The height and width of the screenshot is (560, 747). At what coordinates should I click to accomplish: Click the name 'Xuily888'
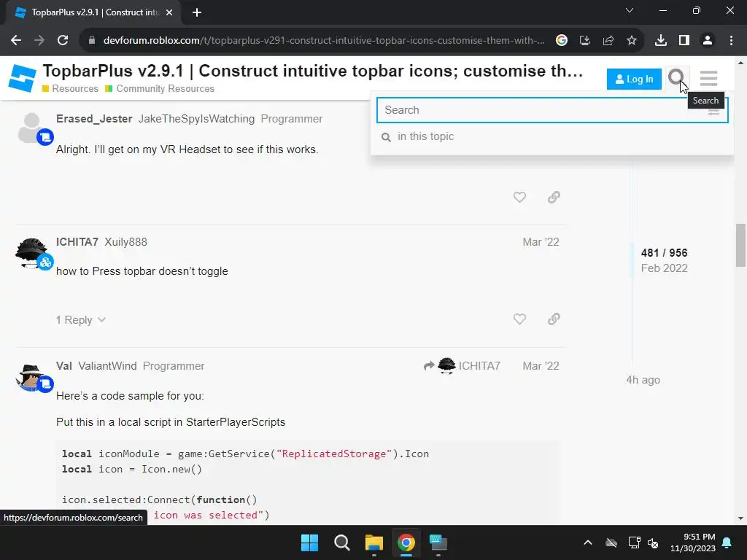tap(125, 242)
